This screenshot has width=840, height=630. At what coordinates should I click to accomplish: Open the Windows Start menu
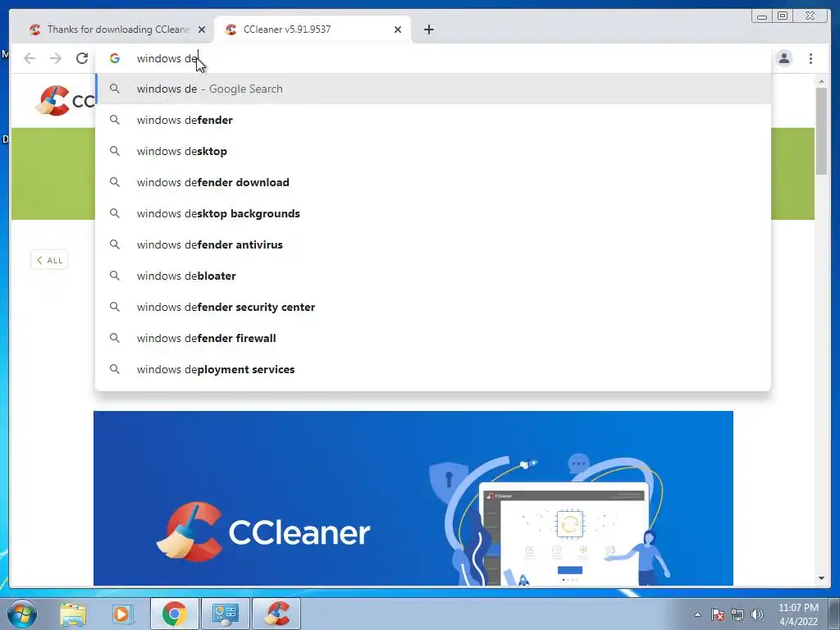(x=22, y=614)
